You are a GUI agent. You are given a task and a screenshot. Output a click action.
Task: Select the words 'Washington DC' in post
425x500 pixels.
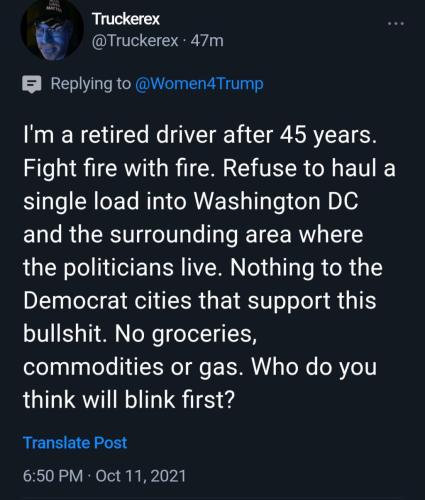pyautogui.click(x=276, y=201)
